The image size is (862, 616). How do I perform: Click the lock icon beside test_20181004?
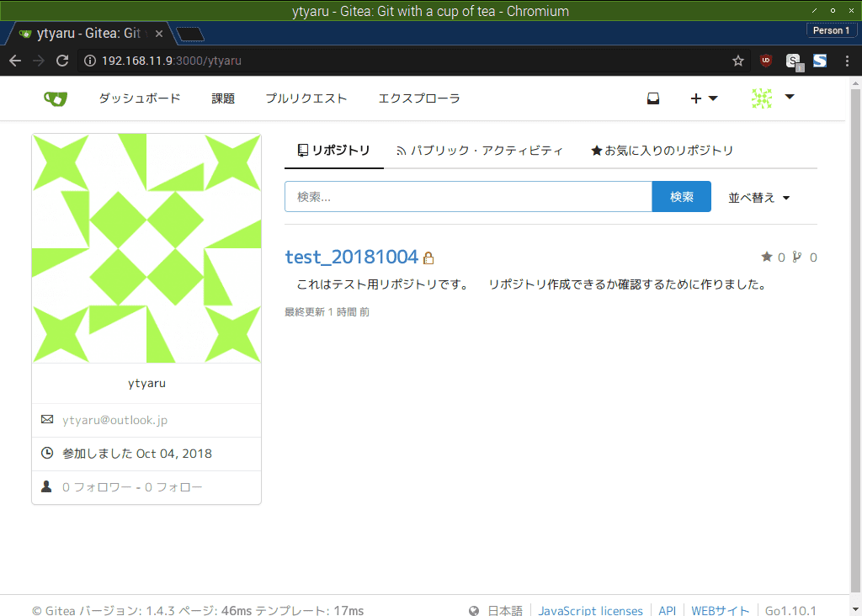[428, 258]
